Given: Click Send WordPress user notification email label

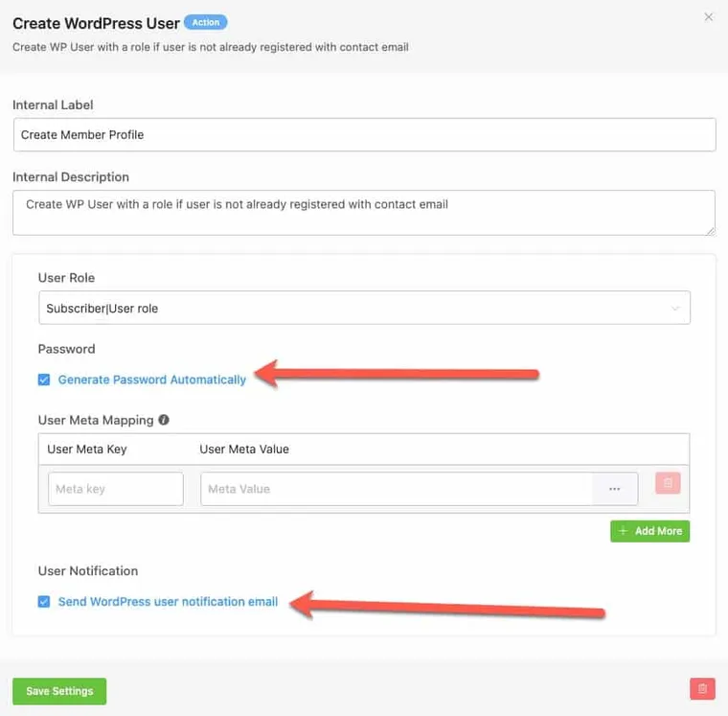Looking at the screenshot, I should pos(168,602).
